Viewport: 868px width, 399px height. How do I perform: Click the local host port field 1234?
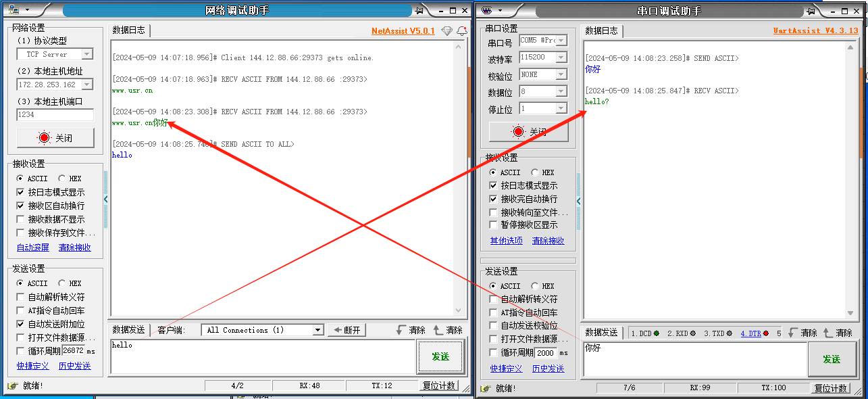click(x=54, y=115)
